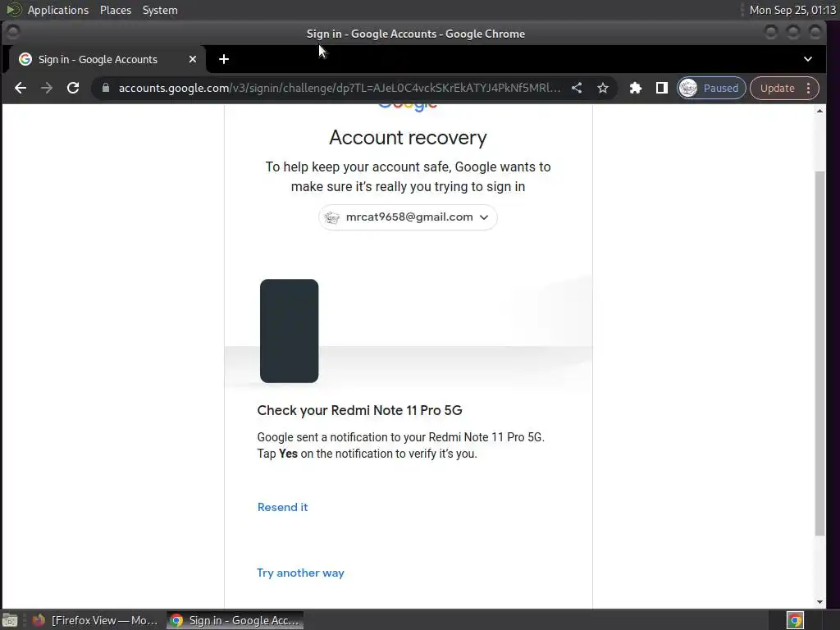Screen dimensions: 840x630
Task: Click the Check your Redmi Note 11 Pro 5G text
Action: (x=359, y=410)
